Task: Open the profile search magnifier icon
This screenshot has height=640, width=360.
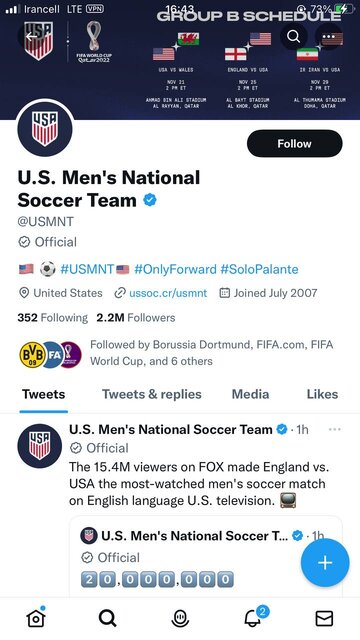Action: pyautogui.click(x=293, y=37)
